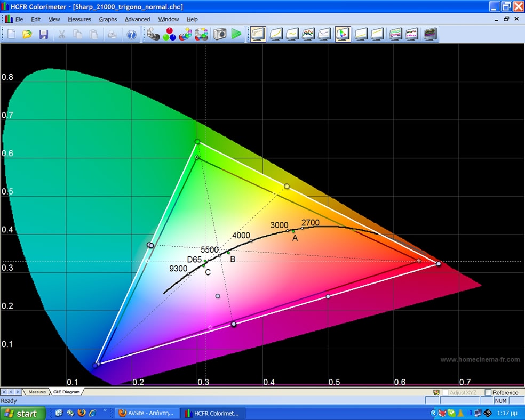Screen dimensions: 525x420
Task: Open the CIE diagram monitor icon
Action: [343, 35]
